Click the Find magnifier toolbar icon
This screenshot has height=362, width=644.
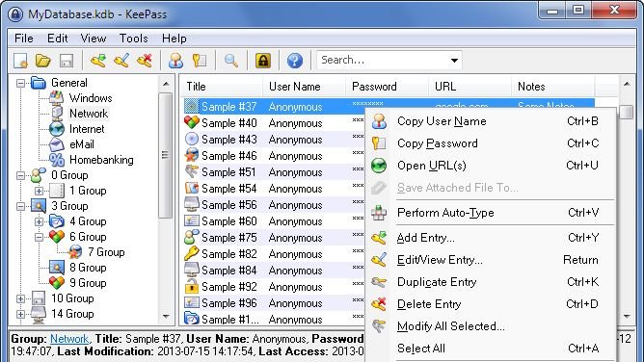pyautogui.click(x=231, y=61)
